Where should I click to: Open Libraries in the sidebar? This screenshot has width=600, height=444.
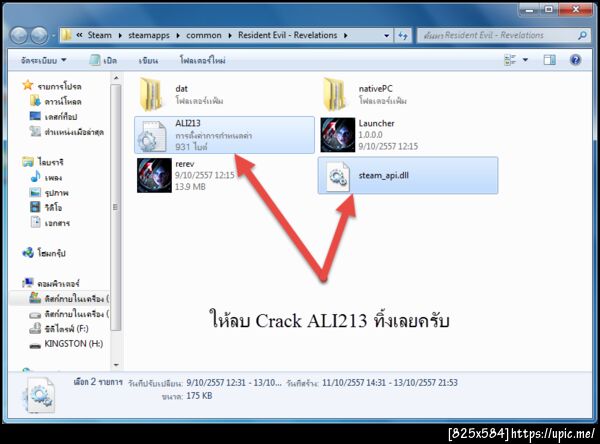pyautogui.click(x=43, y=162)
